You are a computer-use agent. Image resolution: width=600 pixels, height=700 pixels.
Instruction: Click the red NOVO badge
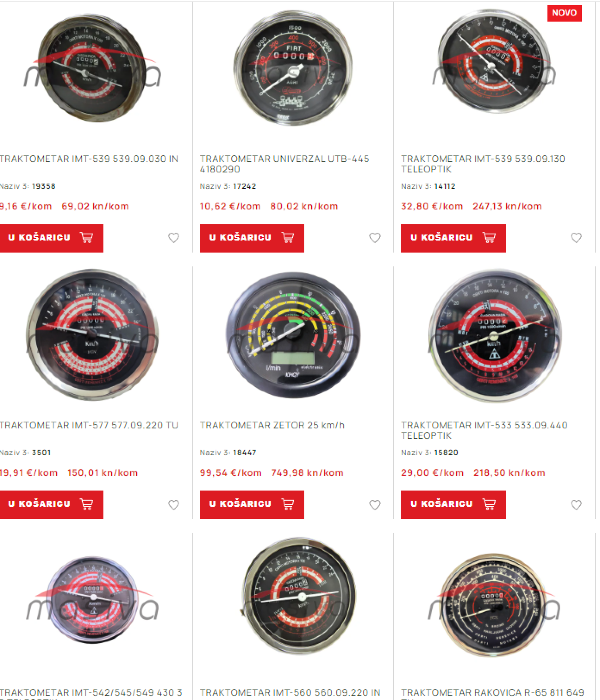(564, 13)
